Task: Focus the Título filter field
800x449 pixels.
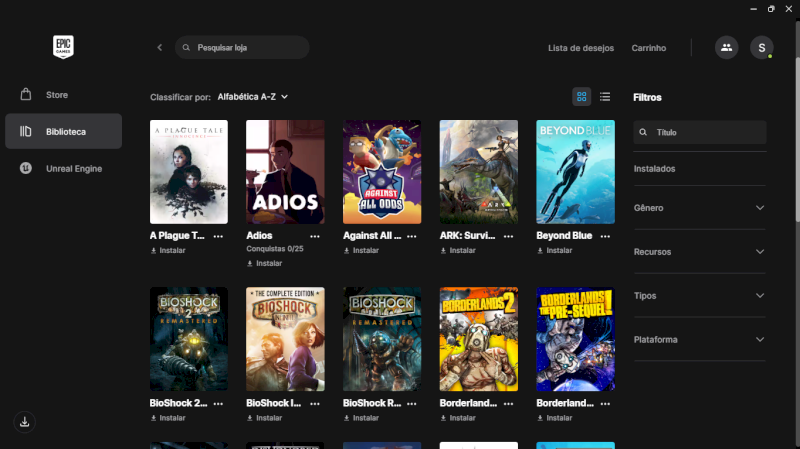Action: click(x=699, y=132)
